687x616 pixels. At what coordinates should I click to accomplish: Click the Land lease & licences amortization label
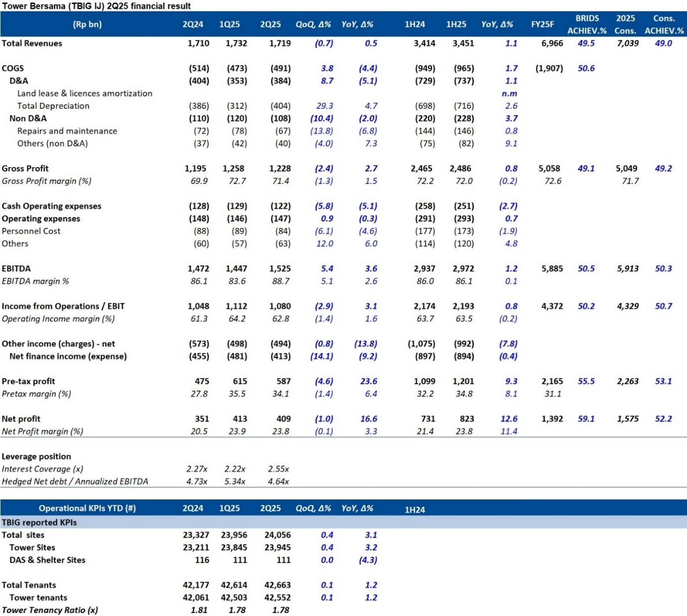[85, 94]
